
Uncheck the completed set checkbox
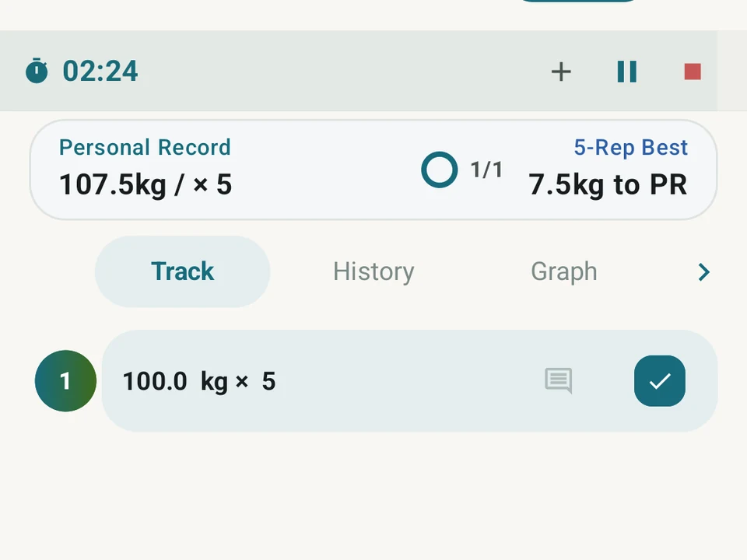click(659, 381)
